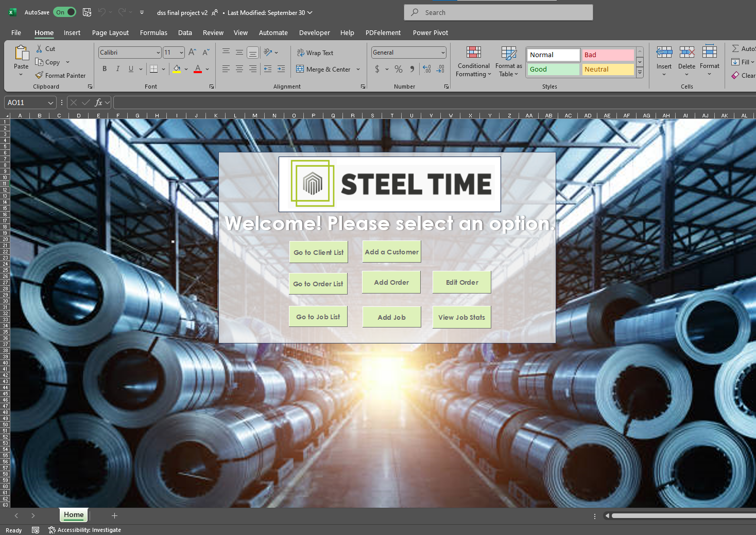Increase decimal places
The width and height of the screenshot is (756, 535).
point(427,69)
